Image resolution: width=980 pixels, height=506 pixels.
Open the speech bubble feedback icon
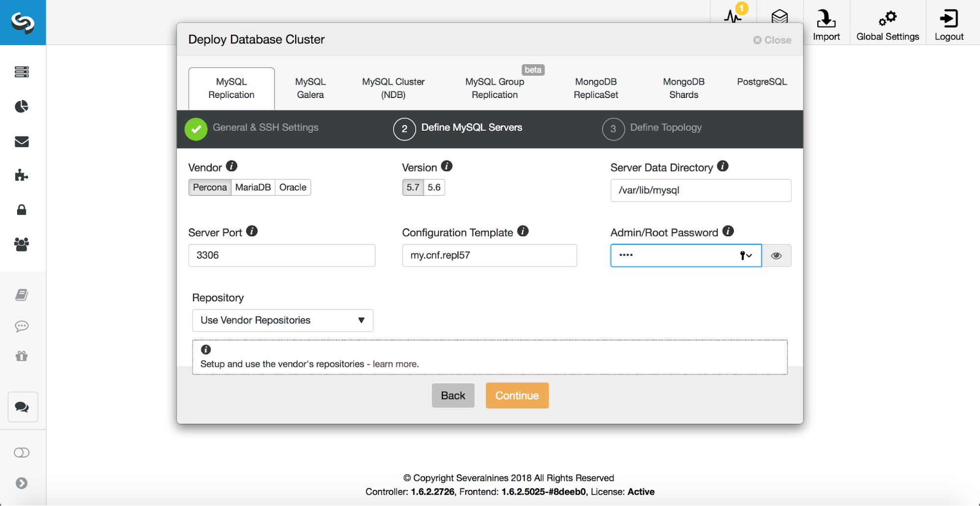[x=22, y=326]
